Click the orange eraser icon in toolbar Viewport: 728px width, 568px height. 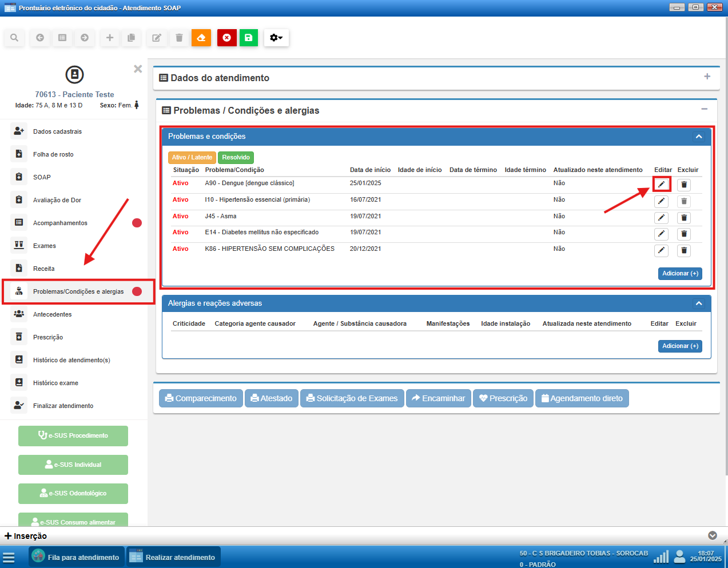pyautogui.click(x=201, y=38)
